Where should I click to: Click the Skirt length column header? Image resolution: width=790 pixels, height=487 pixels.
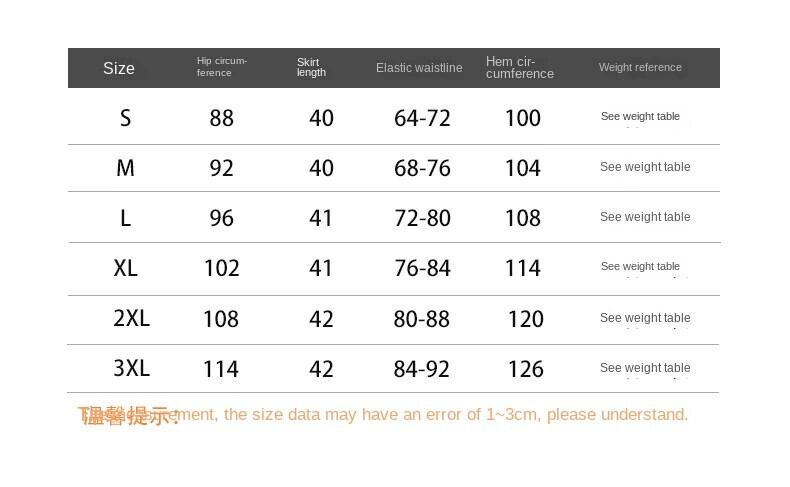pyautogui.click(x=311, y=67)
